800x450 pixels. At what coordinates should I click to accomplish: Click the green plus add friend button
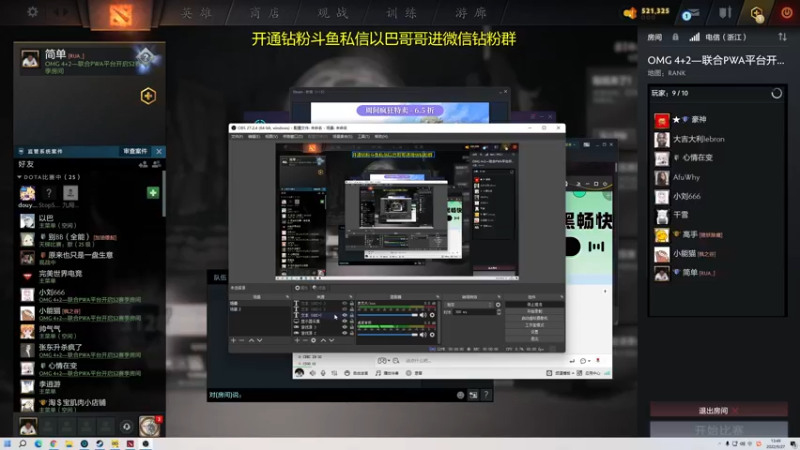[x=153, y=192]
